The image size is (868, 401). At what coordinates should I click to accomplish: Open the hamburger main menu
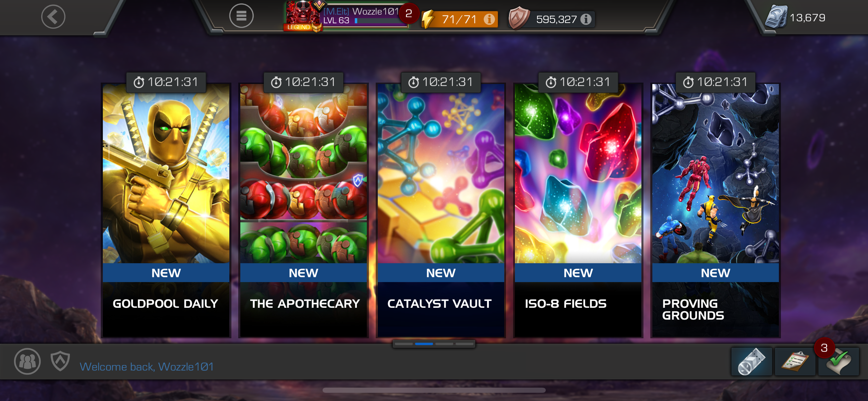241,16
